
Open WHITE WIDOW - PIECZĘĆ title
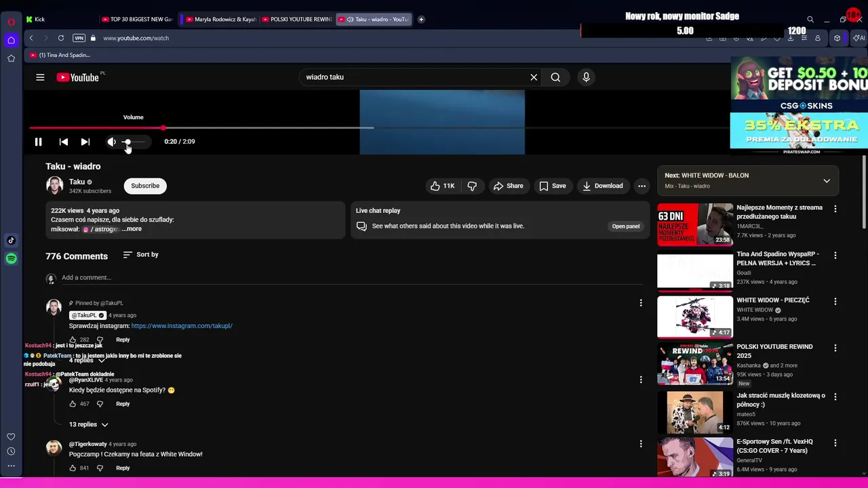[773, 300]
